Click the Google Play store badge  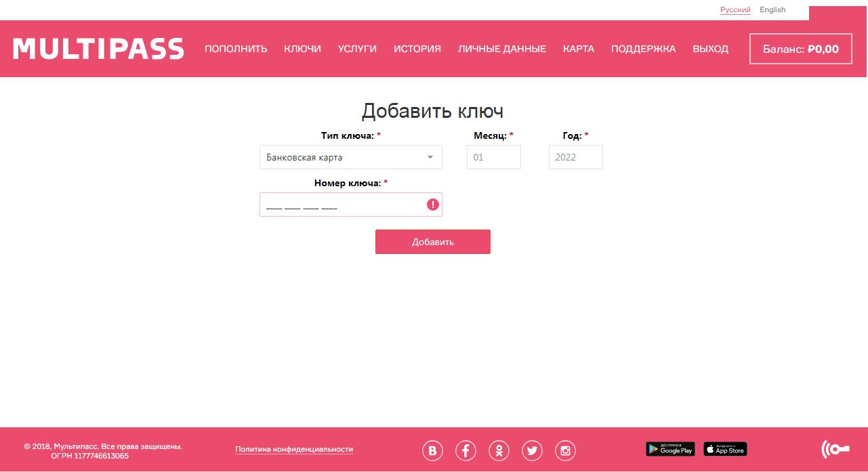coord(670,449)
